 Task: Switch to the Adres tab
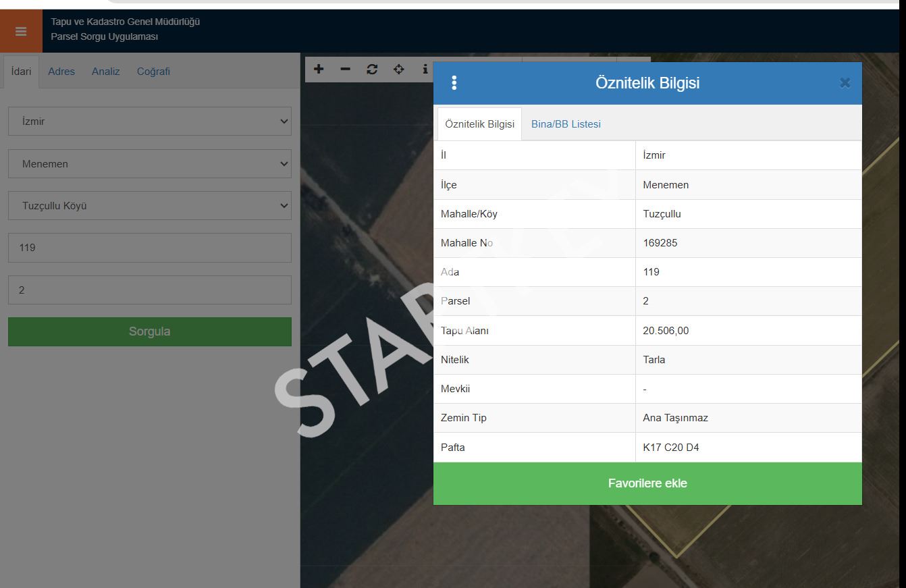61,72
